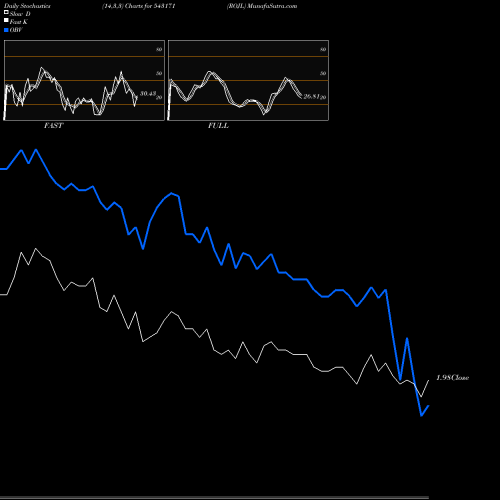Click the 80 level label in FAST chart

(159, 49)
